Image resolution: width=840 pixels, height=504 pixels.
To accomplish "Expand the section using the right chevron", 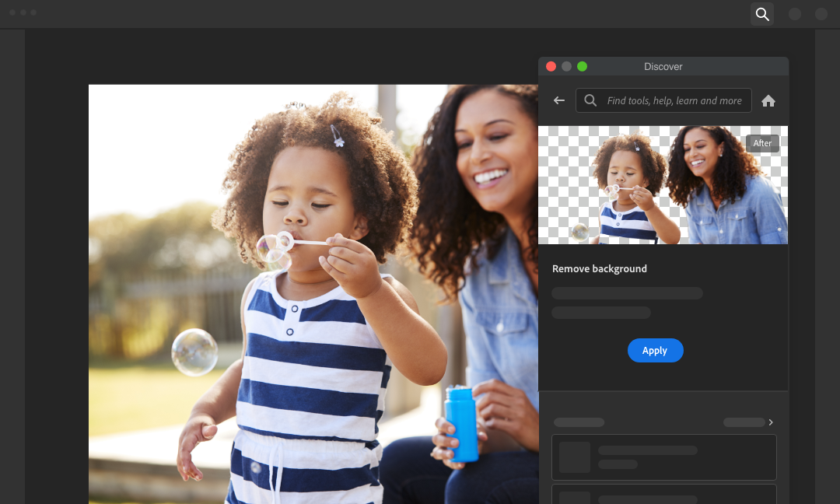I will pyautogui.click(x=771, y=422).
